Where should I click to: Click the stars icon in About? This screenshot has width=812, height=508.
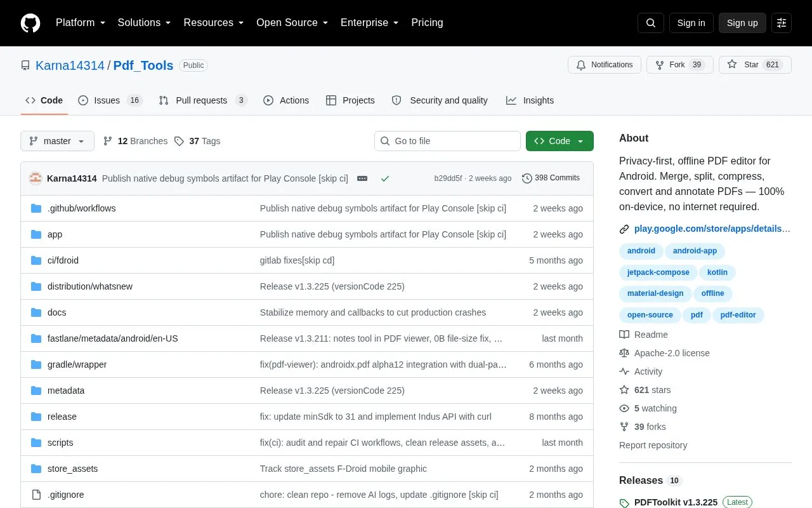coord(624,390)
